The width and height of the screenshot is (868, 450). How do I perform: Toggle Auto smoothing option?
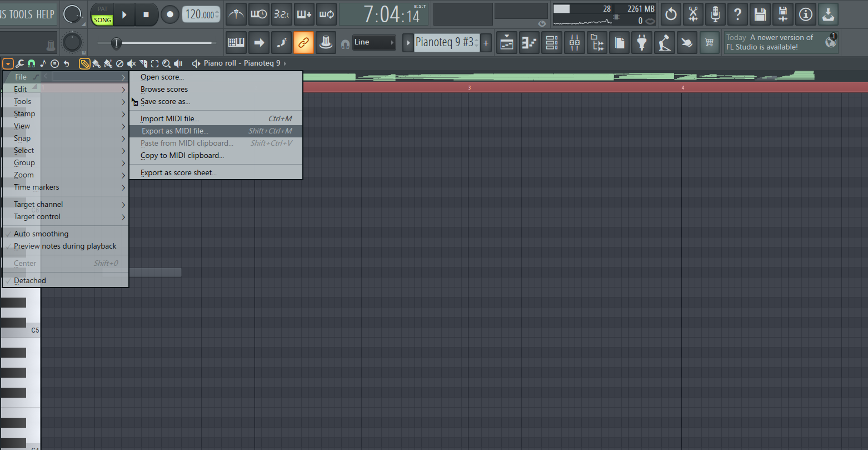[66, 234]
